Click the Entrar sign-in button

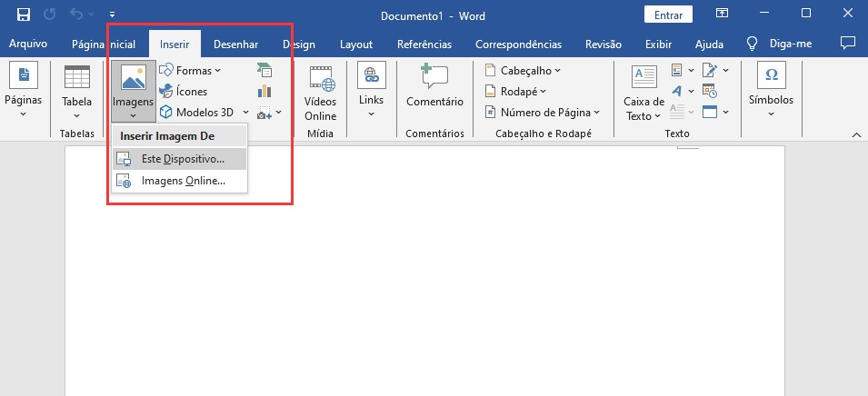click(x=668, y=15)
